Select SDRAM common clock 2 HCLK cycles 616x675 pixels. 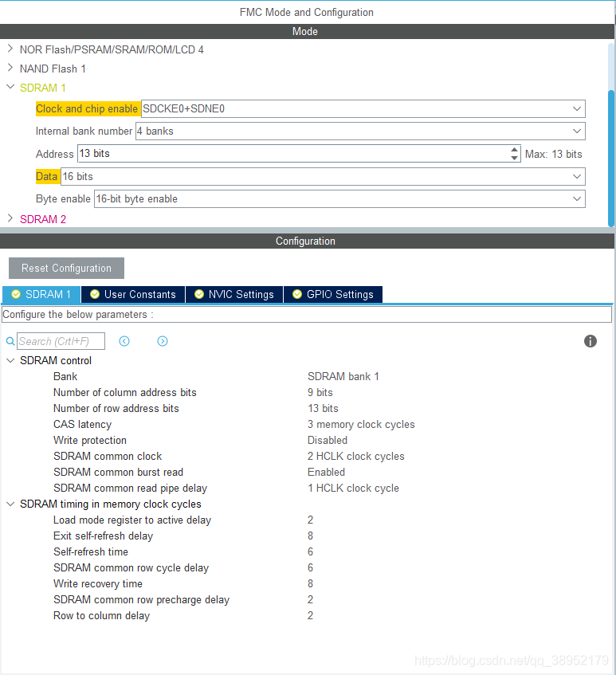(355, 456)
